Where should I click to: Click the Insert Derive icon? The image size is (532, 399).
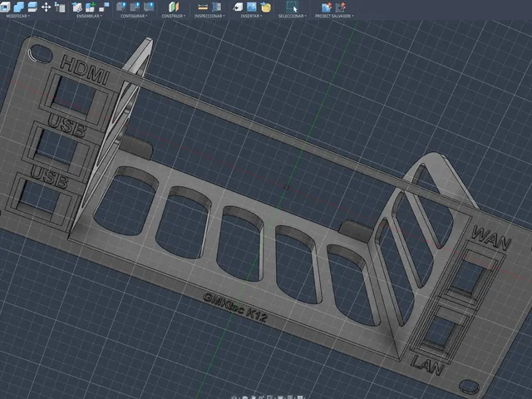[x=238, y=7]
